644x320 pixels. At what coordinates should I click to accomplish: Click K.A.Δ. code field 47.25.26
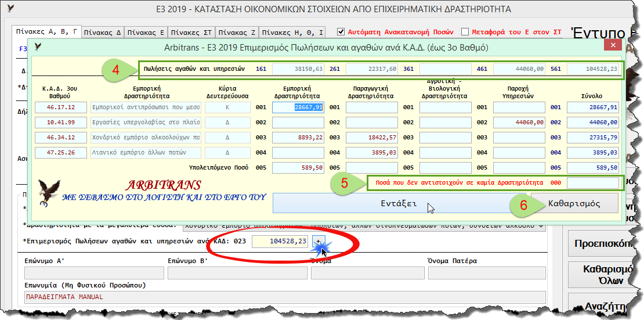click(x=61, y=153)
